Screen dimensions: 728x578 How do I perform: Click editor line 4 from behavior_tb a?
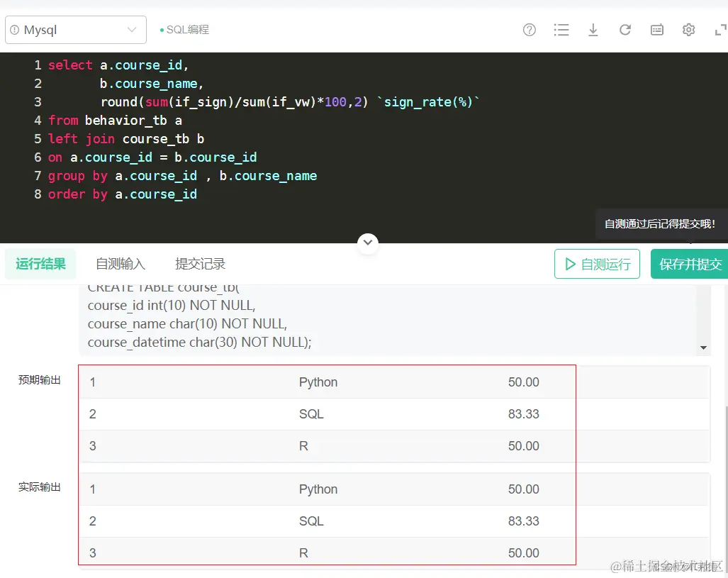pos(115,121)
